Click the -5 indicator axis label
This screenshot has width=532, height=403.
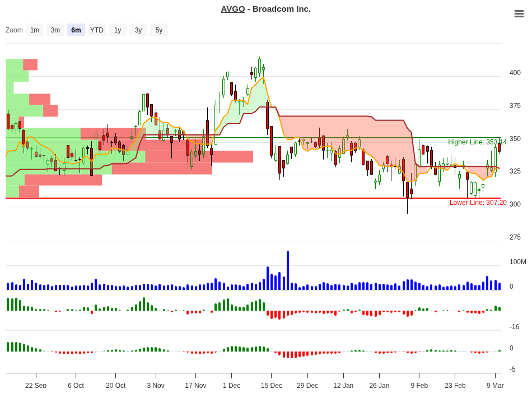click(x=512, y=369)
